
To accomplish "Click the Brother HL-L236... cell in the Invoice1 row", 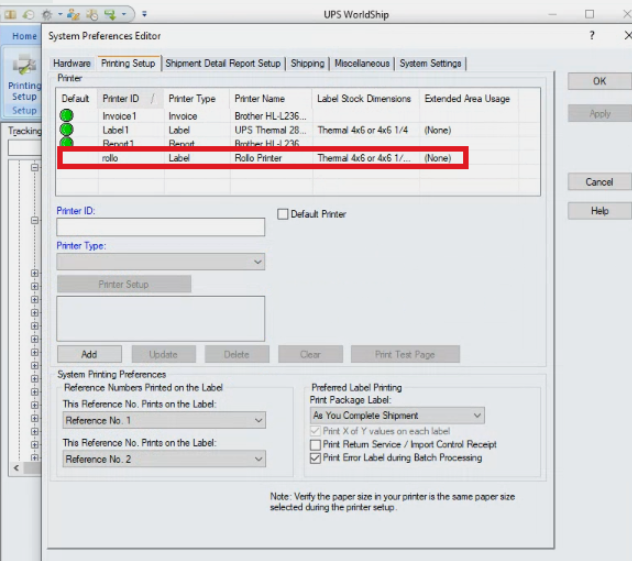I will point(270,116).
